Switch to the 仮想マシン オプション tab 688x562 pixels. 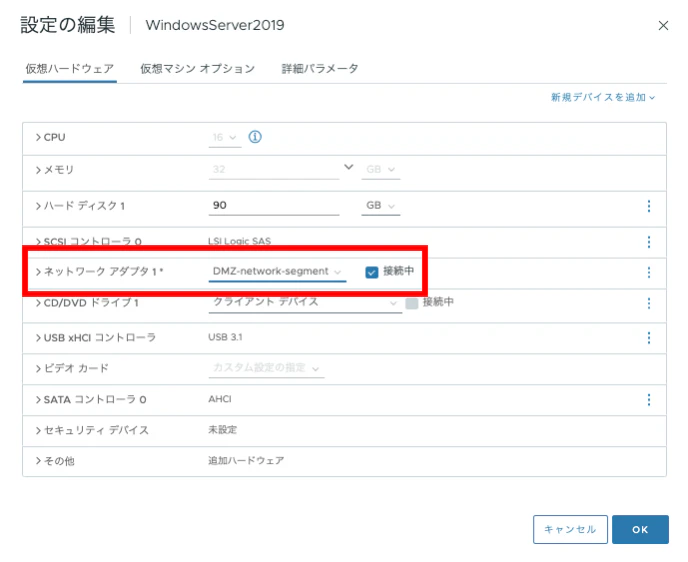pyautogui.click(x=197, y=69)
